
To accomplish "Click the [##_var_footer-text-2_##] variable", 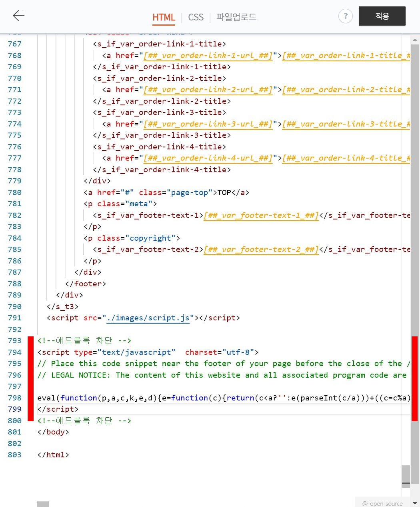I will click(261, 249).
